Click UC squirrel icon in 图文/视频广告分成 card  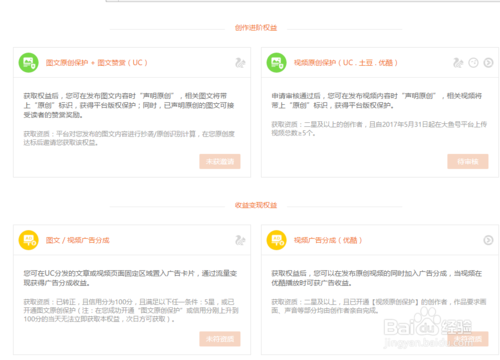240,240
